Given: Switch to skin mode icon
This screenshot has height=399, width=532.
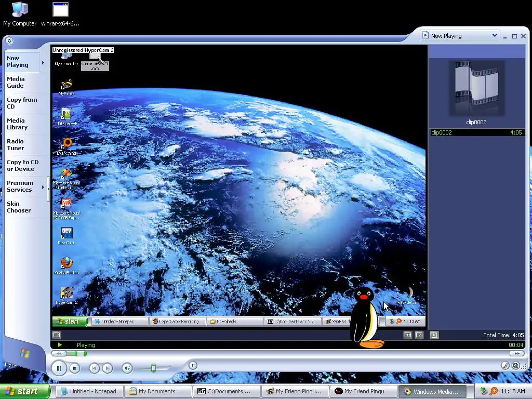Looking at the screenshot, I should pos(516,365).
